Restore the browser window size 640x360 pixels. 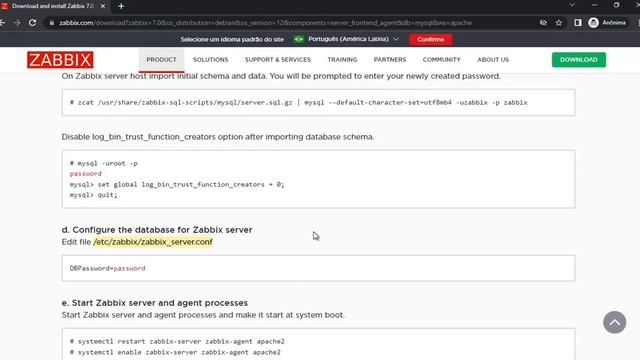click(617, 5)
